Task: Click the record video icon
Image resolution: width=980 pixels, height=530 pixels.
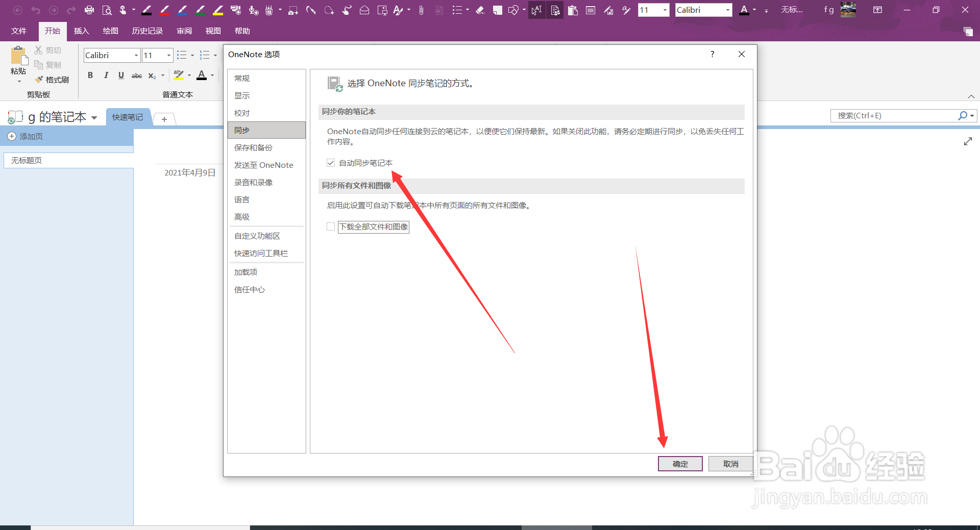Action: point(236,10)
